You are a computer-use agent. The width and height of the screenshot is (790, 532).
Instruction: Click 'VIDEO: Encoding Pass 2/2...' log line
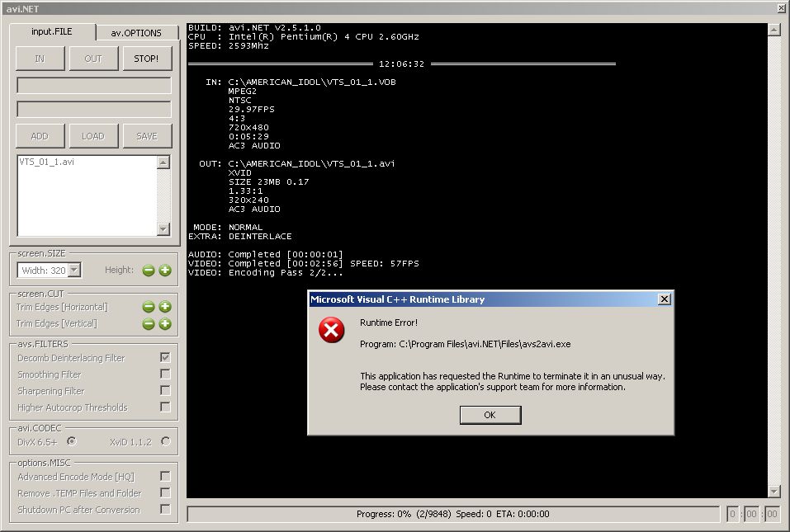tap(266, 273)
